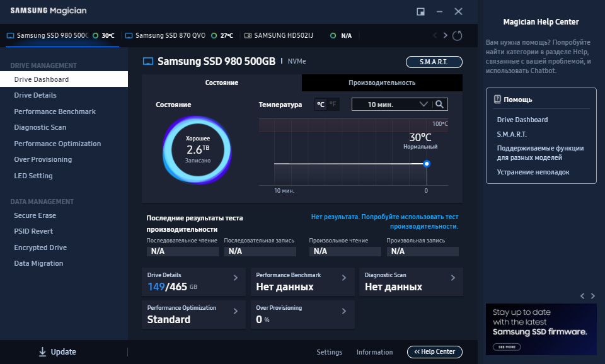Click the Помощь book icon
This screenshot has width=605, height=364.
[x=497, y=99]
